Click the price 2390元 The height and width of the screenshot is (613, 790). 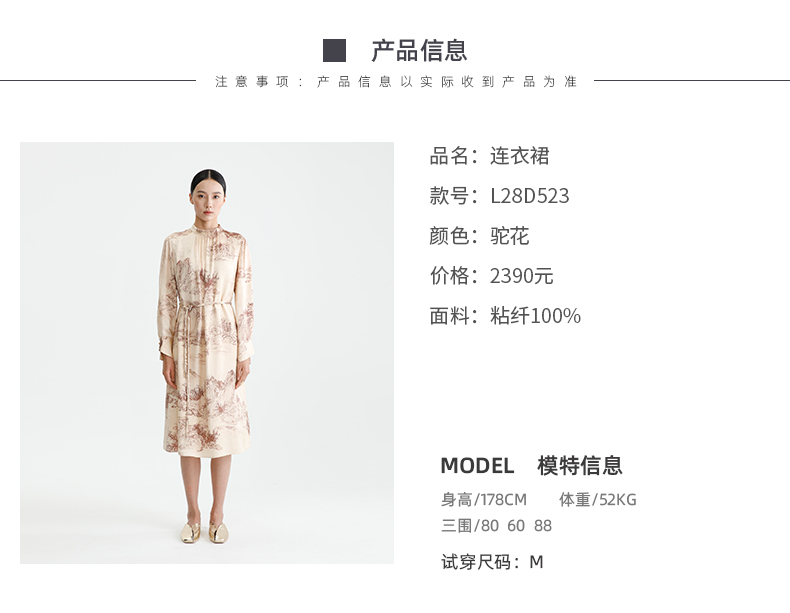click(x=521, y=276)
